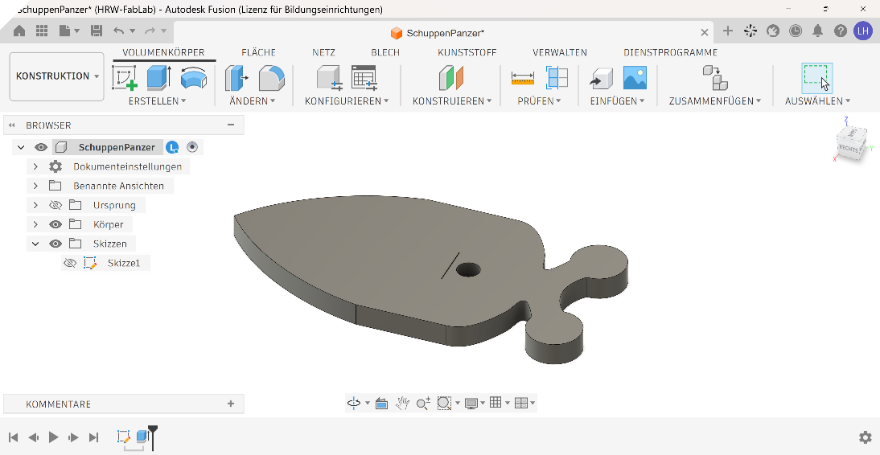
Task: Click the Fit zoom window icon
Action: (444, 403)
